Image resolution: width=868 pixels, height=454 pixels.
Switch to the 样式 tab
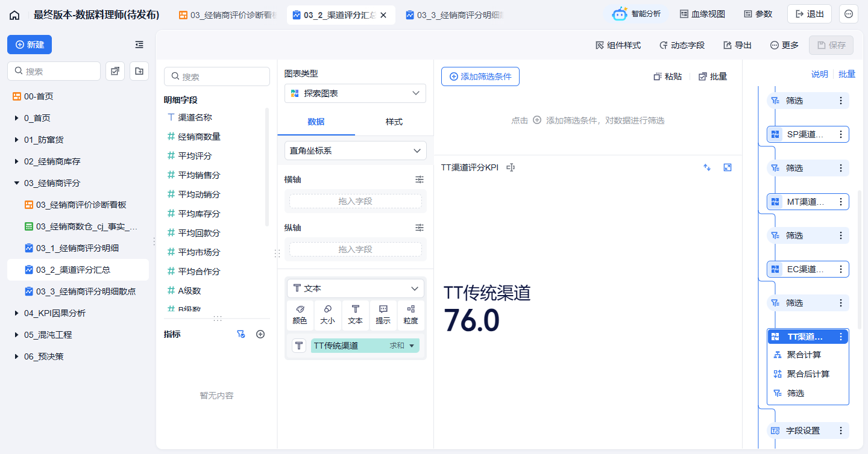coord(394,122)
